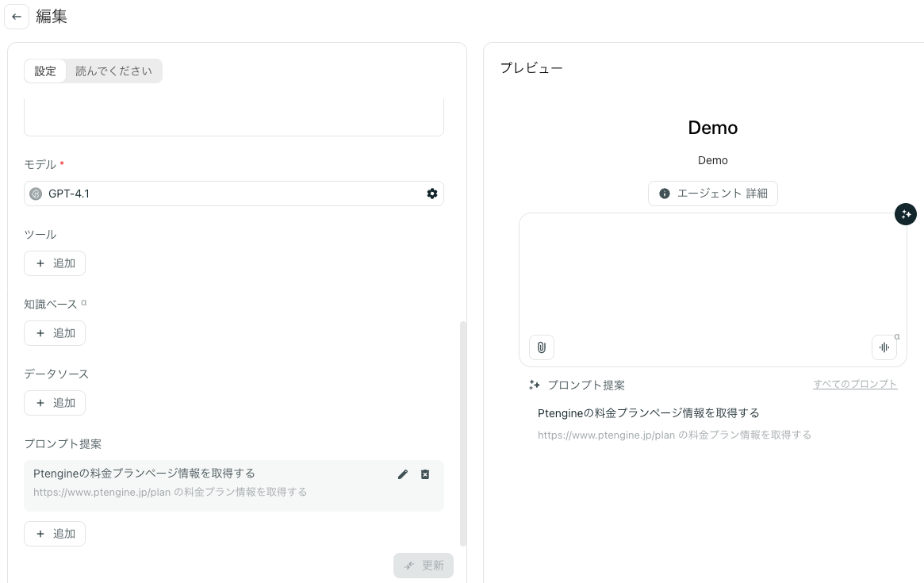The image size is (924, 583).
Task: Click the back arrow next to 編集
Action: pos(17,17)
